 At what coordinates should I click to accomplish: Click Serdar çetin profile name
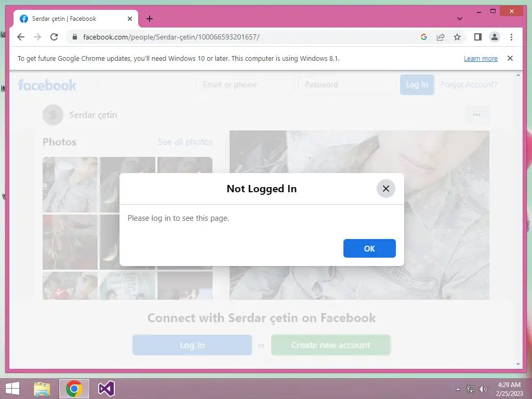[x=93, y=115]
